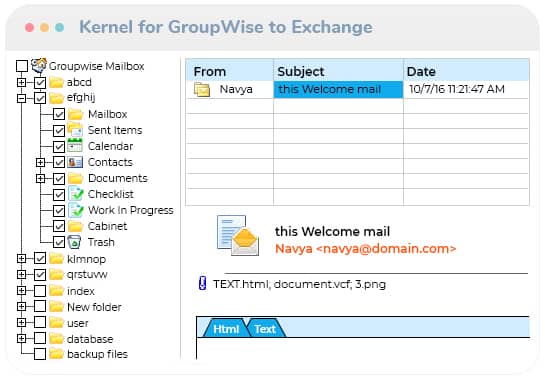Check the index folder checkbox
Viewport: 545px width, 380px height.
pyautogui.click(x=40, y=291)
